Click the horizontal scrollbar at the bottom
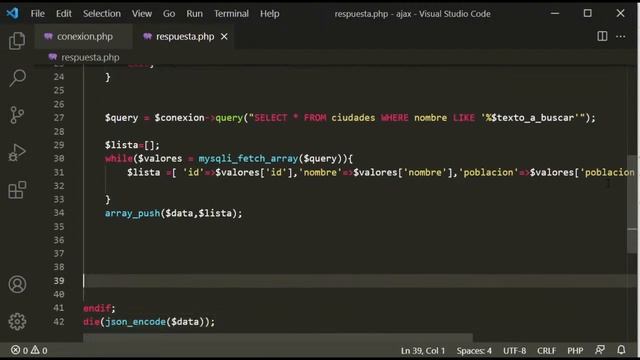 click(278, 337)
